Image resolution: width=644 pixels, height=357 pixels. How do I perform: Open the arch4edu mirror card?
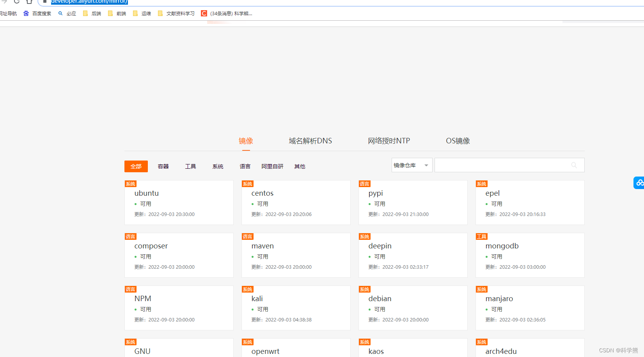pos(530,348)
